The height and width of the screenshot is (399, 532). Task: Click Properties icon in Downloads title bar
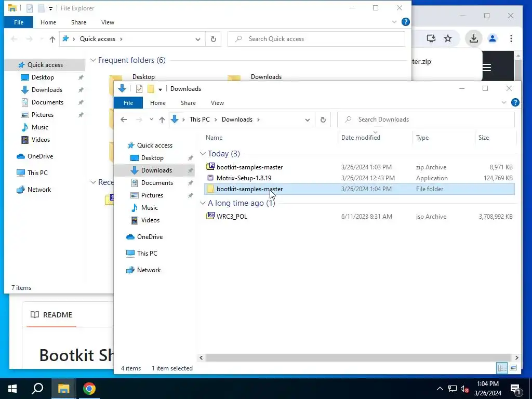139,88
